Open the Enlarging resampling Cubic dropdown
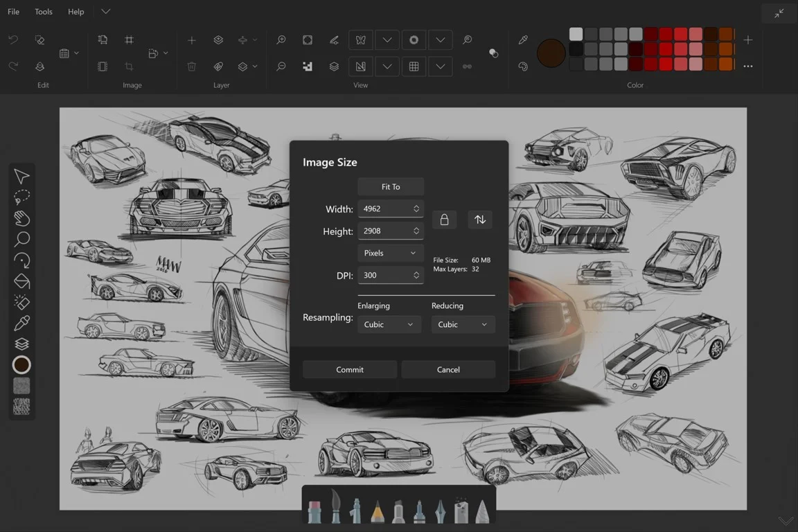 (389, 324)
